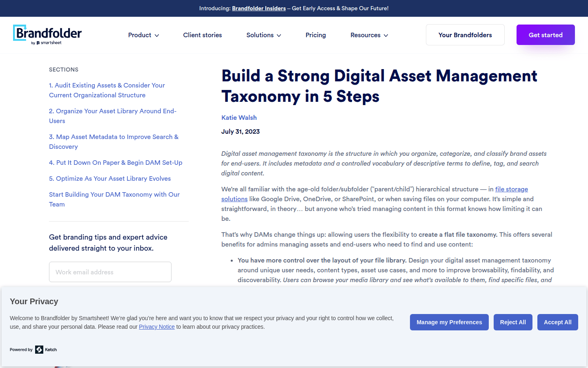Click the Powered by text in banner

[x=21, y=350]
